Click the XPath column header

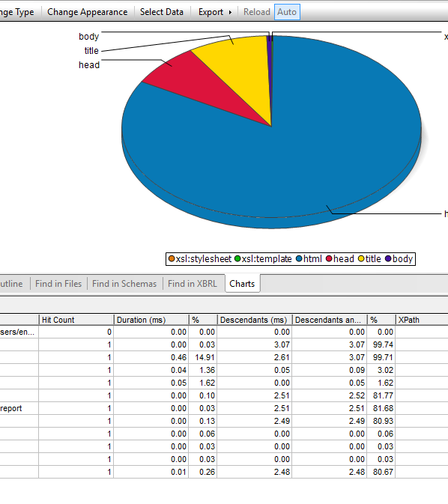422,320
